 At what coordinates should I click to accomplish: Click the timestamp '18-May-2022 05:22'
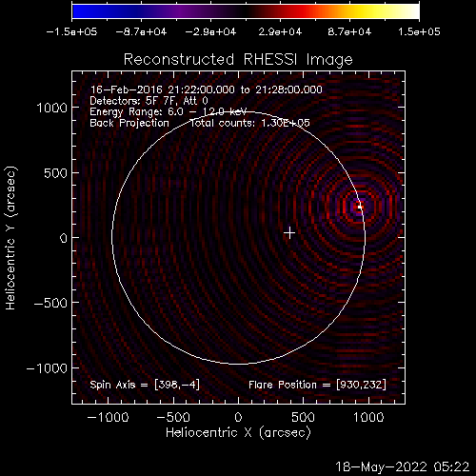[x=402, y=466]
